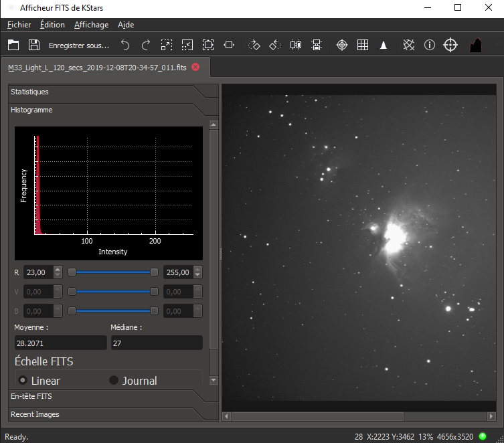Close the M33_Light FITS tab

click(x=195, y=68)
